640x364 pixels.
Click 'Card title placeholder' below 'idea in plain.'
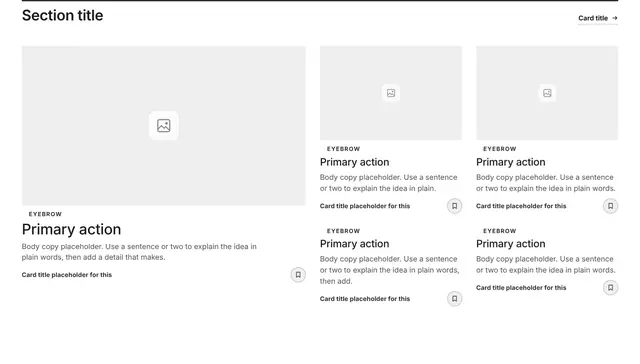pos(365,206)
